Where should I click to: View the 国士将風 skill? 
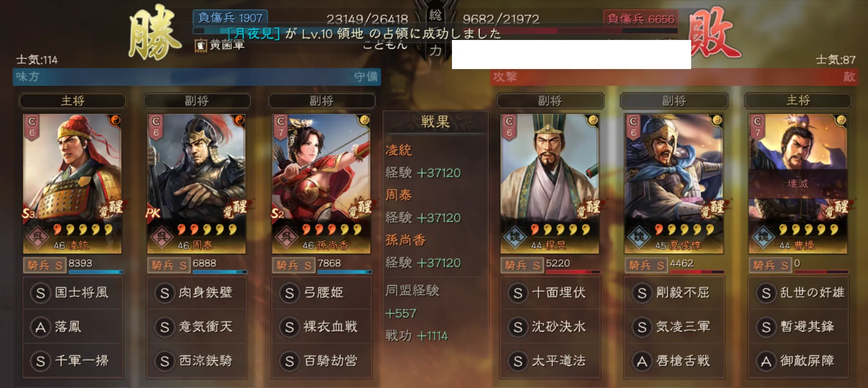click(x=73, y=293)
